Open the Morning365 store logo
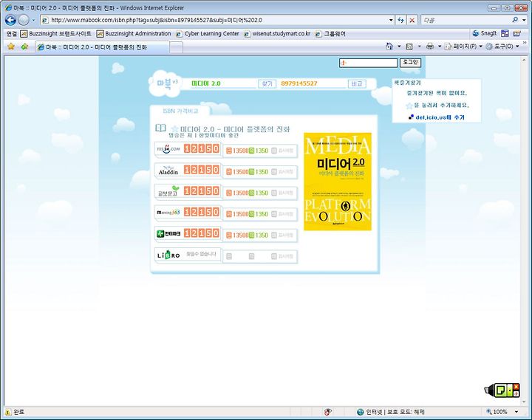The image size is (532, 420). tap(168, 212)
